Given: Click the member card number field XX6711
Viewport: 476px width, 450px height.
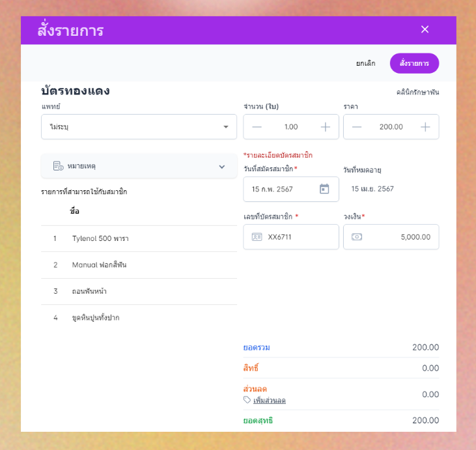Looking at the screenshot, I should (x=291, y=237).
